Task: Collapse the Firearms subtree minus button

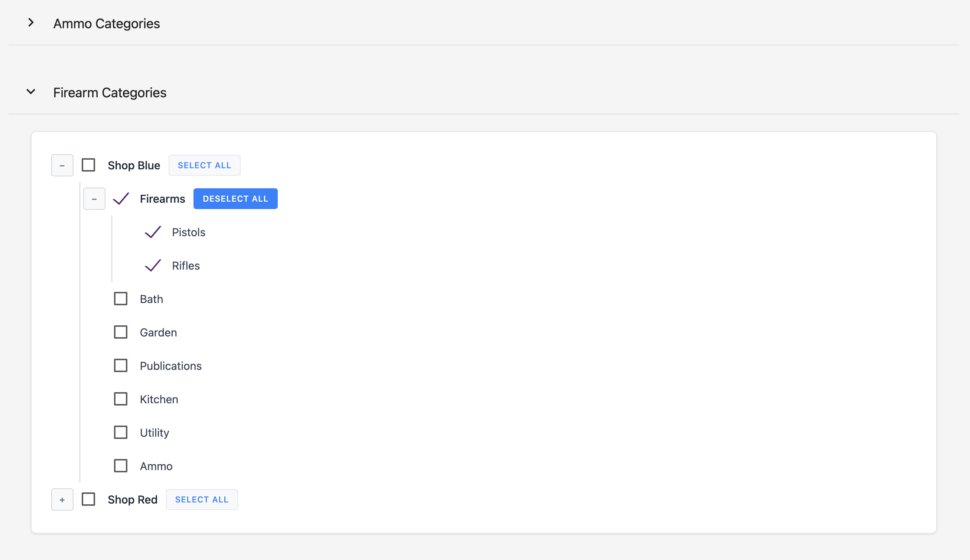Action: (94, 199)
